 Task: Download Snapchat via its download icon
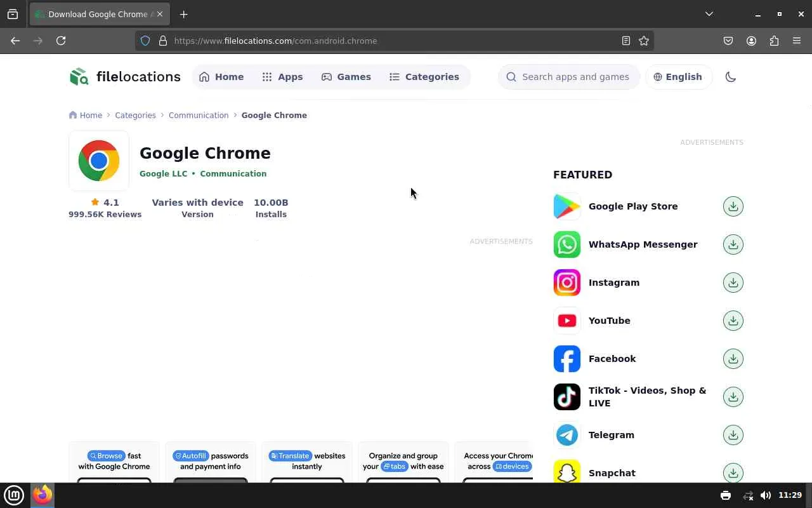click(733, 473)
